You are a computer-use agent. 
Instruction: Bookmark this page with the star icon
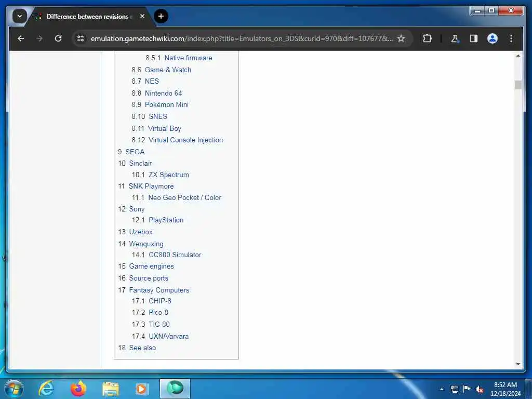(x=401, y=38)
